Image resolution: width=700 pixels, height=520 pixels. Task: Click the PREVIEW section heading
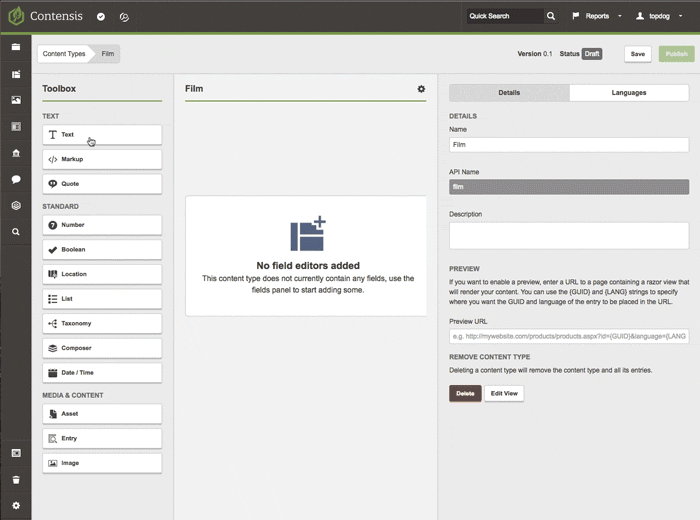coord(464,269)
